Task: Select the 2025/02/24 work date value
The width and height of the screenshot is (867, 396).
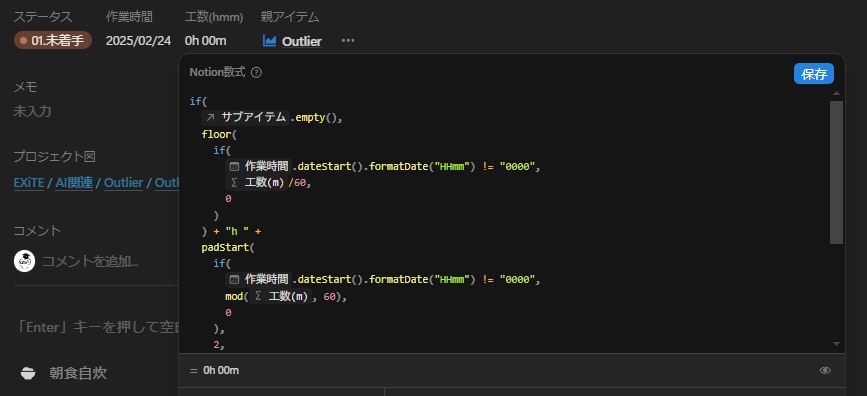Action: tap(138, 41)
